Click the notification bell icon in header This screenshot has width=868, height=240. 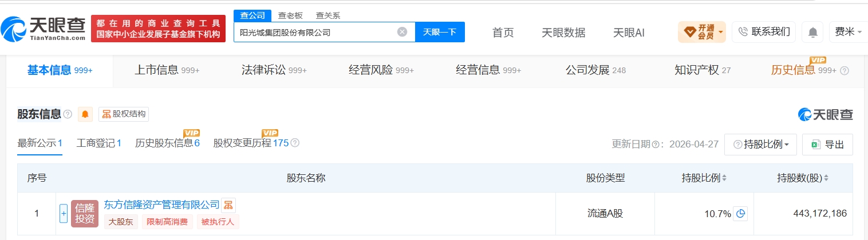click(x=812, y=32)
